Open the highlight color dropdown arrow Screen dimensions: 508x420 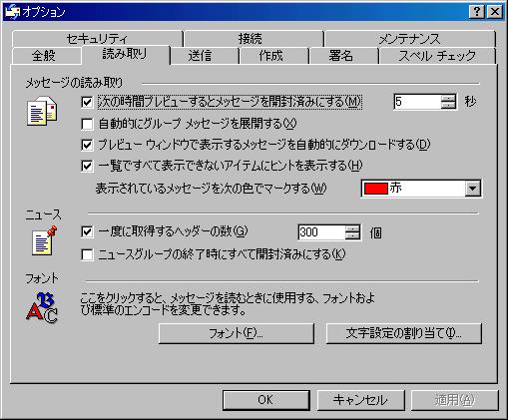pos(472,189)
